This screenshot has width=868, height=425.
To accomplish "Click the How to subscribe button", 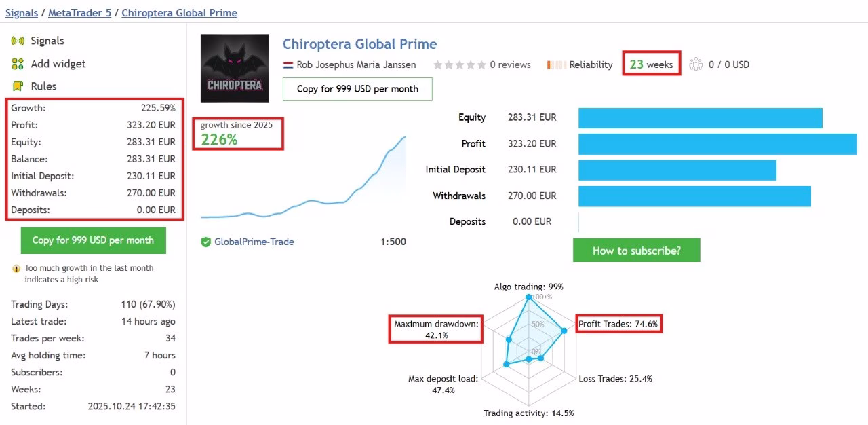I will [636, 251].
